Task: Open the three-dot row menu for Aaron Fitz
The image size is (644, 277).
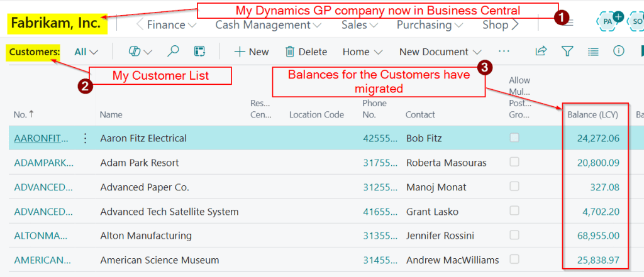Action: pos(86,138)
